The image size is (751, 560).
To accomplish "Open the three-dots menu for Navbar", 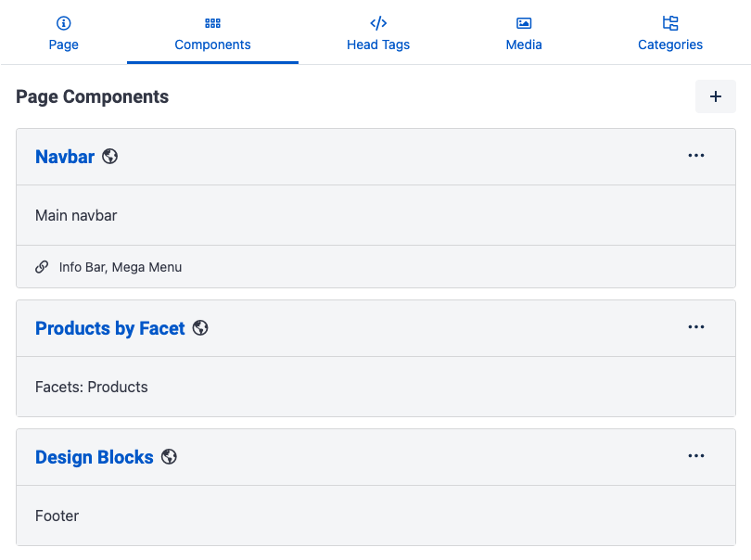I will pyautogui.click(x=696, y=155).
